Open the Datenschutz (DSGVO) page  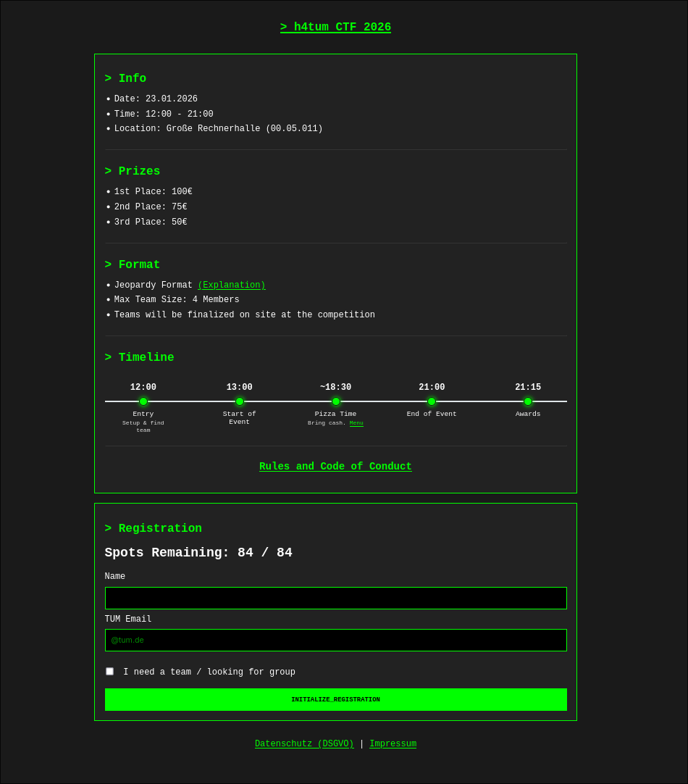[x=304, y=743]
